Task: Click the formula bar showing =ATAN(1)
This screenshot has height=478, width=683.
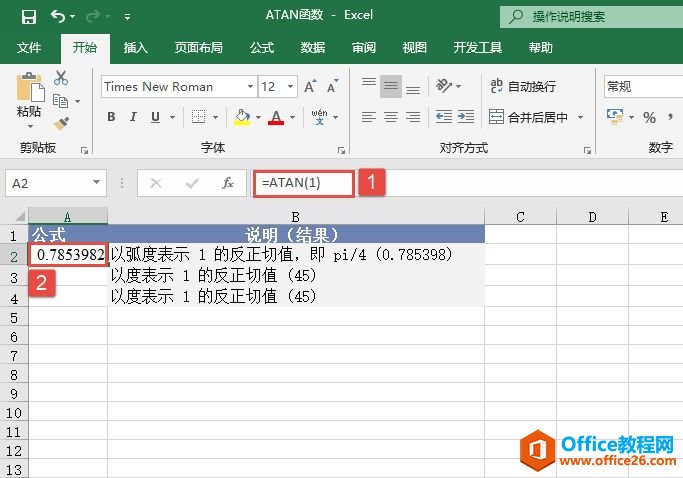Action: click(x=304, y=183)
